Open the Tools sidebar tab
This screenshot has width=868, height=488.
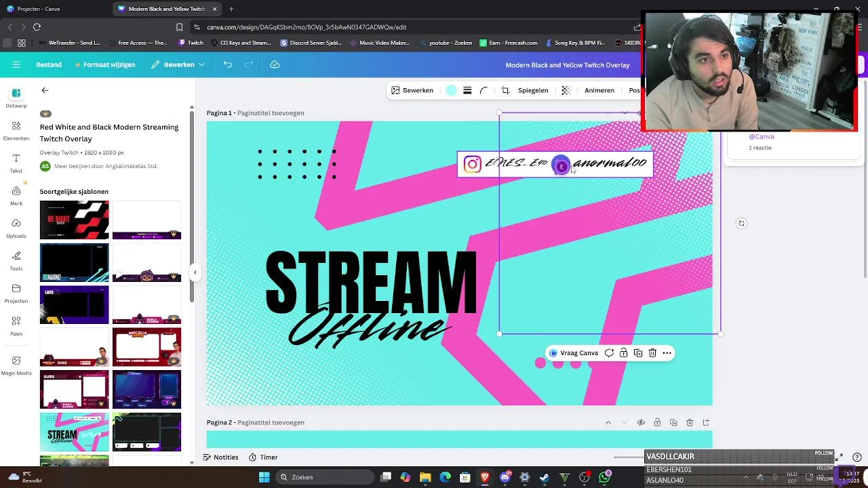click(x=16, y=260)
